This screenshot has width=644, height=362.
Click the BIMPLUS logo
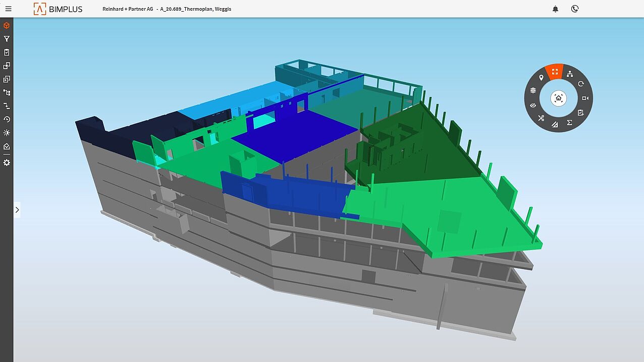58,9
